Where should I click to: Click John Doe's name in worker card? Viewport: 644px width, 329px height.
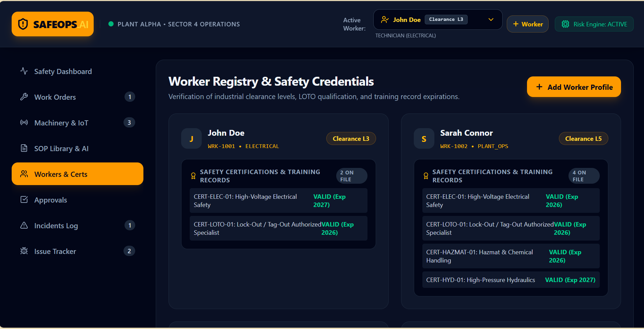pyautogui.click(x=226, y=133)
